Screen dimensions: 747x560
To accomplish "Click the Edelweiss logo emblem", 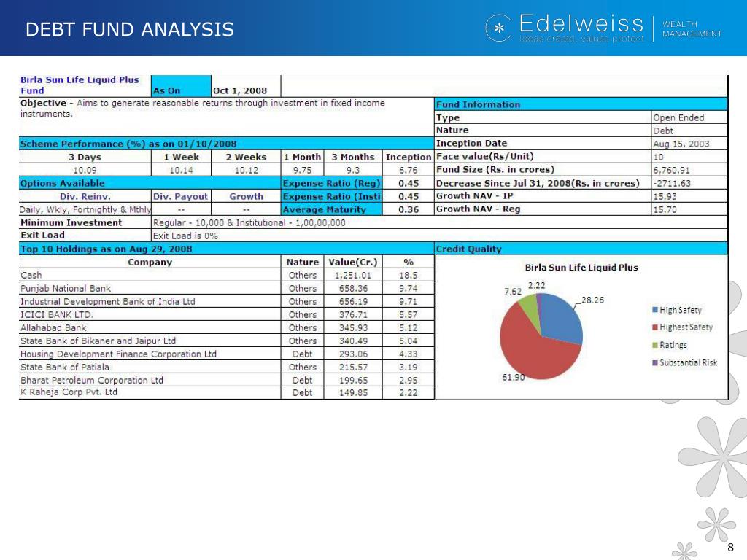I will 498,28.
